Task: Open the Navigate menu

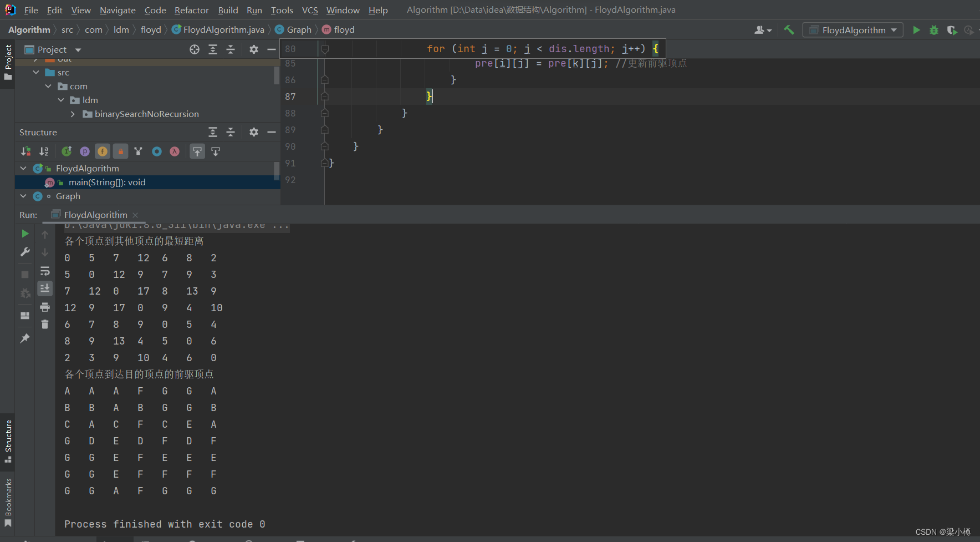Action: (x=118, y=10)
